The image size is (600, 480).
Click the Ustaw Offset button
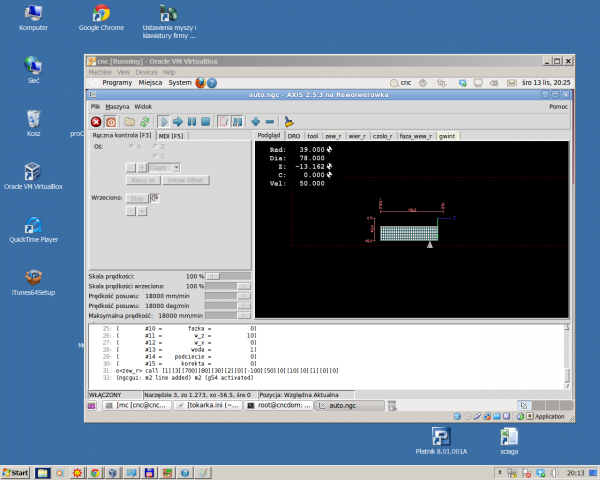186,180
